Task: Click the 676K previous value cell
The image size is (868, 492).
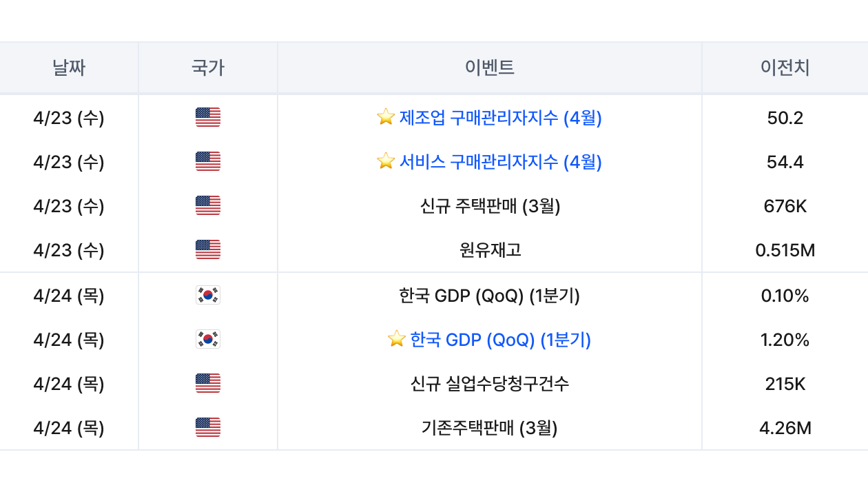Action: click(785, 206)
